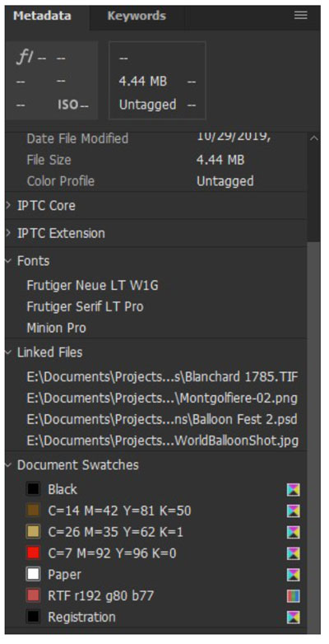Select the Blanchard 1785.TIF linked file
Screen dimensions: 329x644
coord(163,377)
